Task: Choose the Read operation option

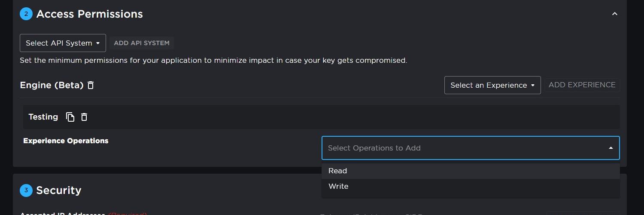Action: click(x=338, y=171)
